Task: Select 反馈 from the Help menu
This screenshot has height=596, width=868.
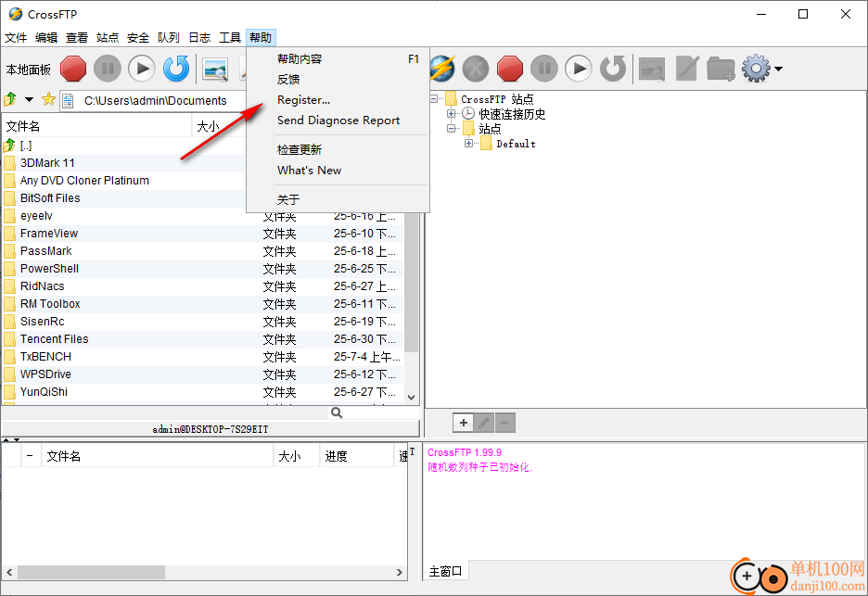Action: [x=338, y=79]
